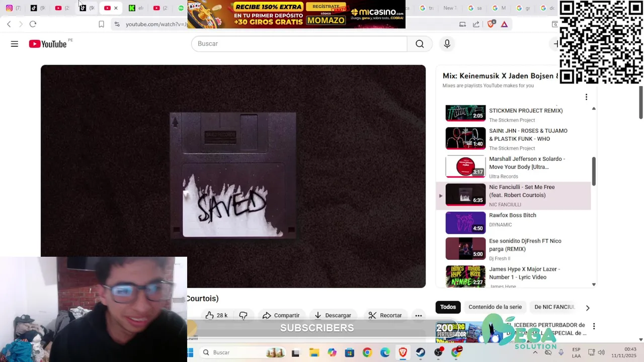
Task: Play Rawfox Boss Bitch playlist item
Action: pos(513,223)
